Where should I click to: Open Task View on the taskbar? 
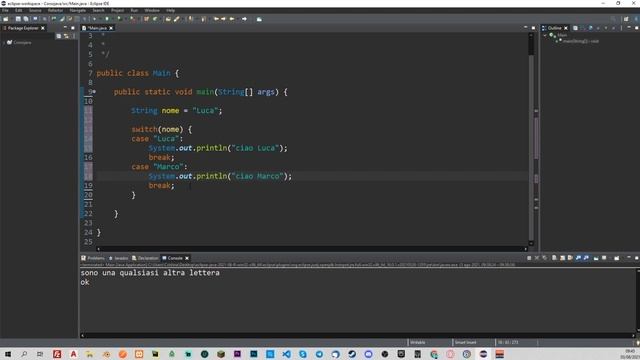[40, 354]
